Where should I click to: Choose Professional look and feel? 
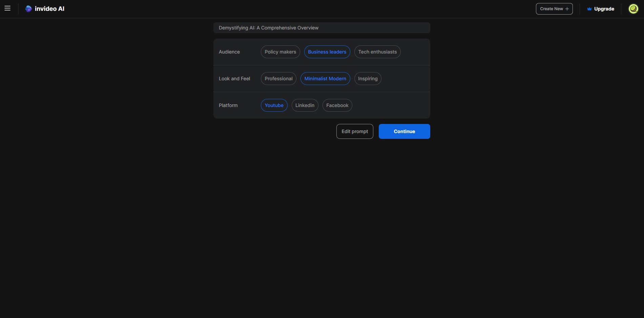[278, 79]
